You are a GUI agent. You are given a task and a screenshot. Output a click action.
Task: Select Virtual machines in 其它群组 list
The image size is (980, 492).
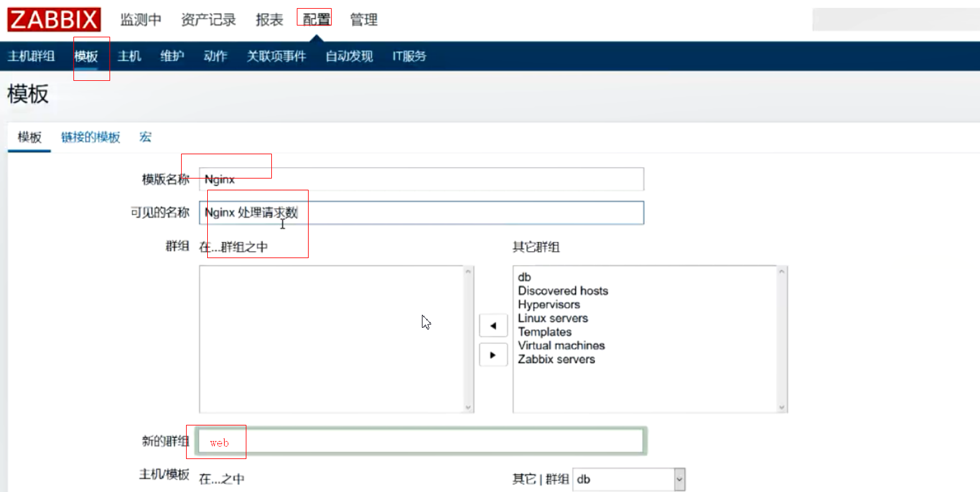coord(561,345)
